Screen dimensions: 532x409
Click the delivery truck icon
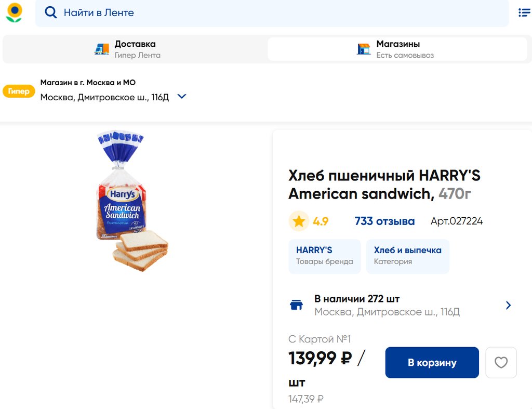point(102,49)
